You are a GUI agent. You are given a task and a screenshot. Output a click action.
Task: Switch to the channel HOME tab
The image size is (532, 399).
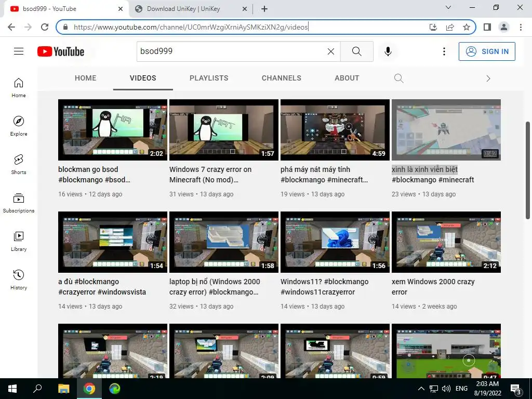coord(86,78)
